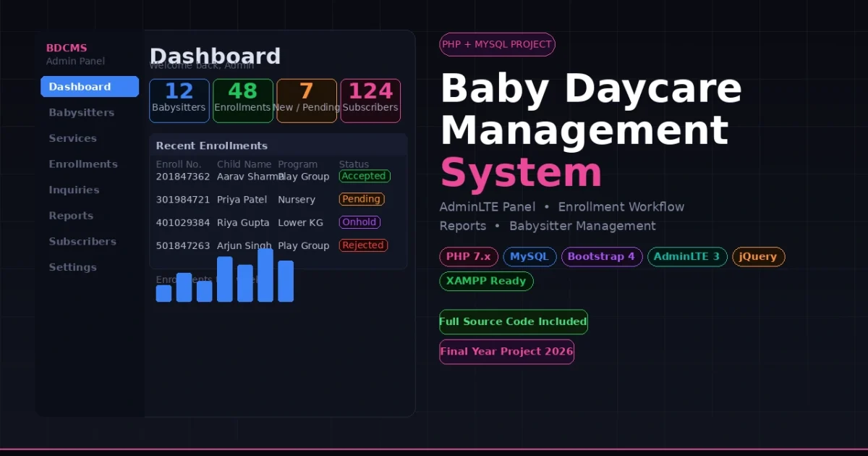This screenshot has width=868, height=456.
Task: Change Priya Patel's Pending status
Action: [361, 199]
